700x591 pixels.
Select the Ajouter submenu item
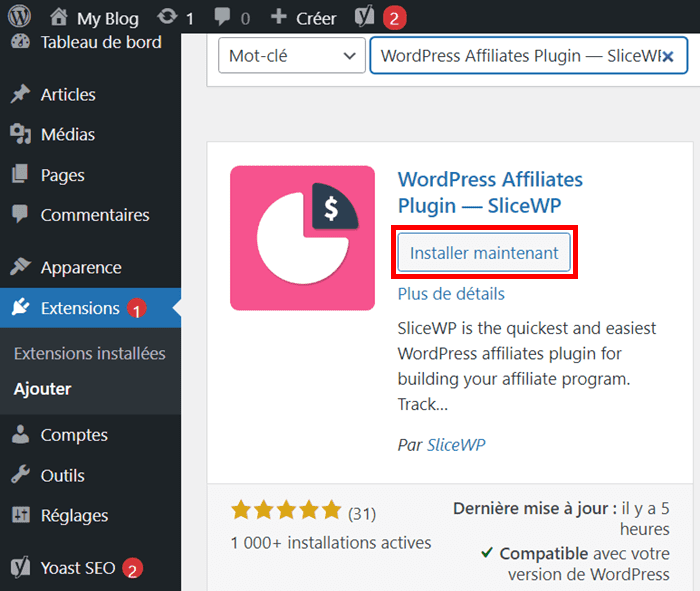click(x=42, y=389)
